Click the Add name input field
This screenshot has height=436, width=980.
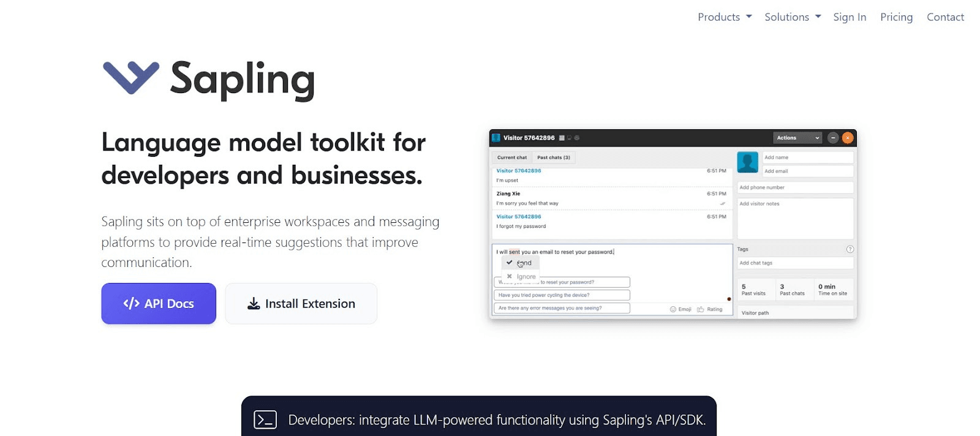[807, 157]
